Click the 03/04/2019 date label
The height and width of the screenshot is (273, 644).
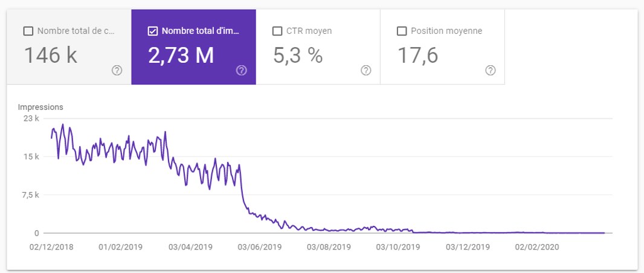[190, 247]
